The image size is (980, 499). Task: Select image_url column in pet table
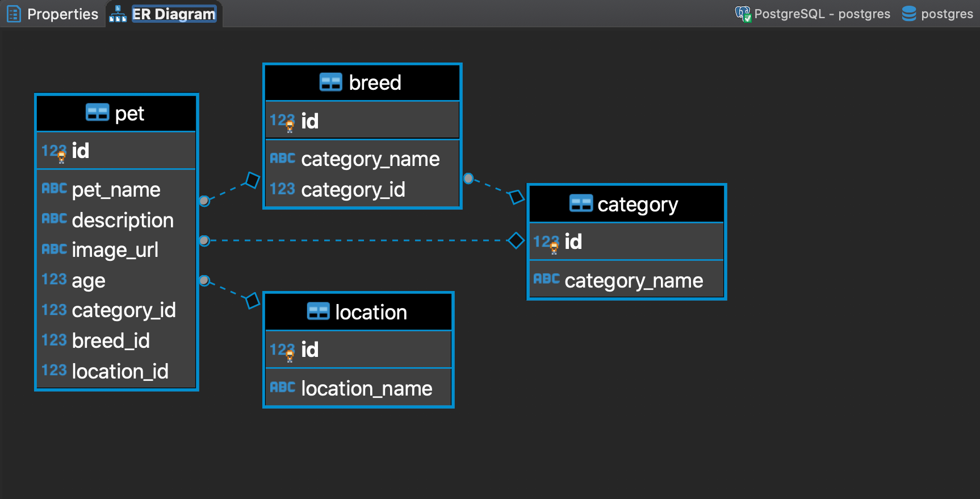115,250
